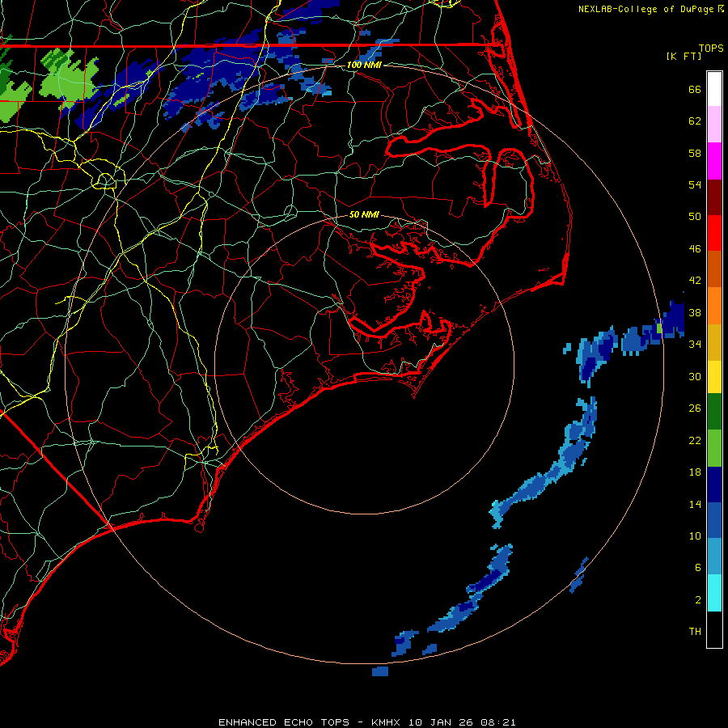The width and height of the screenshot is (728, 728).
Task: Click the gold legend swatch
Action: click(714, 341)
